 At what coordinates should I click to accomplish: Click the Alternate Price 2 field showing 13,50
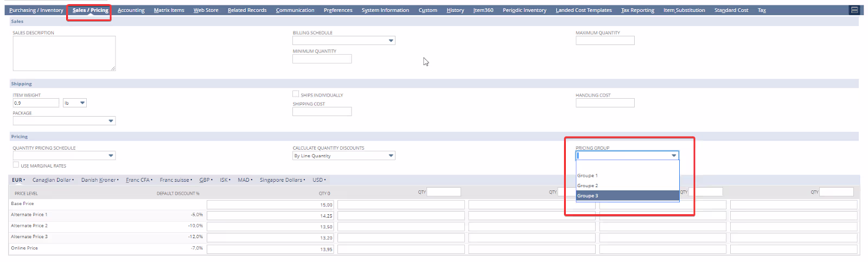click(x=270, y=227)
